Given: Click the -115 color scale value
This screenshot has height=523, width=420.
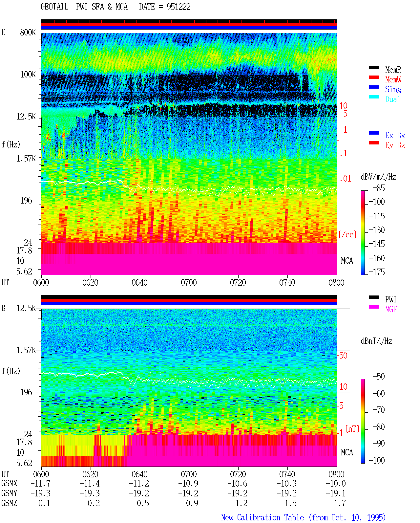Looking at the screenshot, I should pos(377,216).
